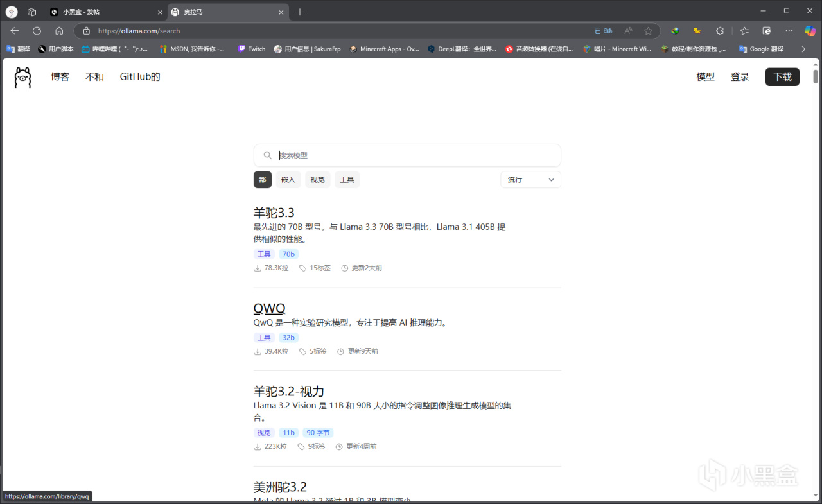Launch the Copilot sidebar icon
Viewport: 822px width, 504px height.
point(810,31)
